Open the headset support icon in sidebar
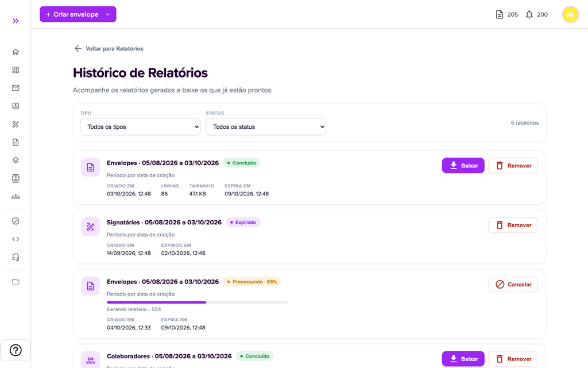588x368 pixels. click(x=16, y=257)
